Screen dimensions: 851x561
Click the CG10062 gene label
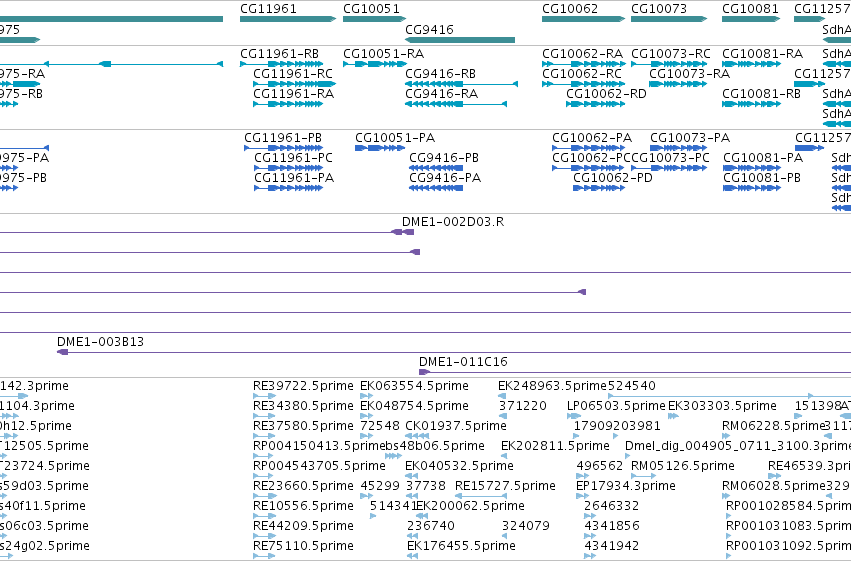570,9
